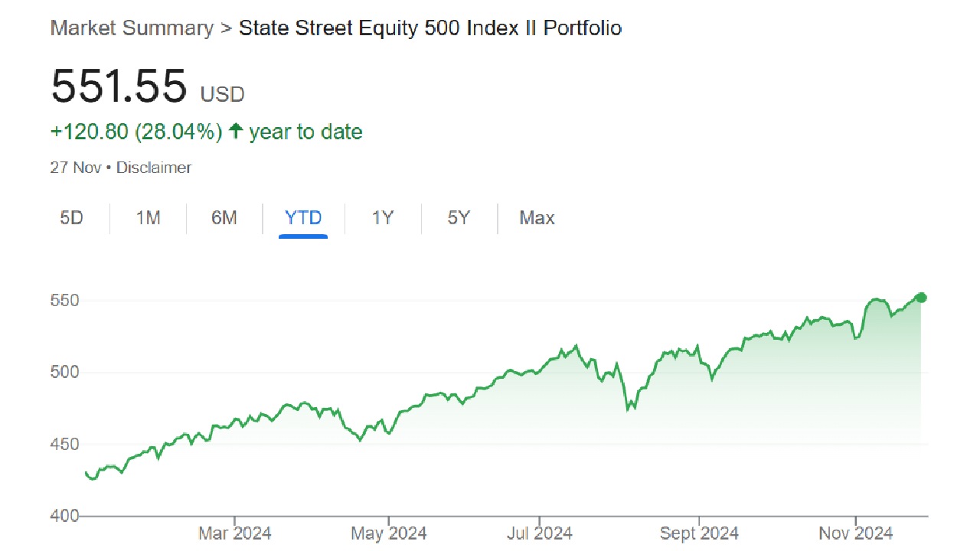Click the green up arrow icon
Image resolution: width=980 pixels, height=551 pixels.
[x=236, y=132]
